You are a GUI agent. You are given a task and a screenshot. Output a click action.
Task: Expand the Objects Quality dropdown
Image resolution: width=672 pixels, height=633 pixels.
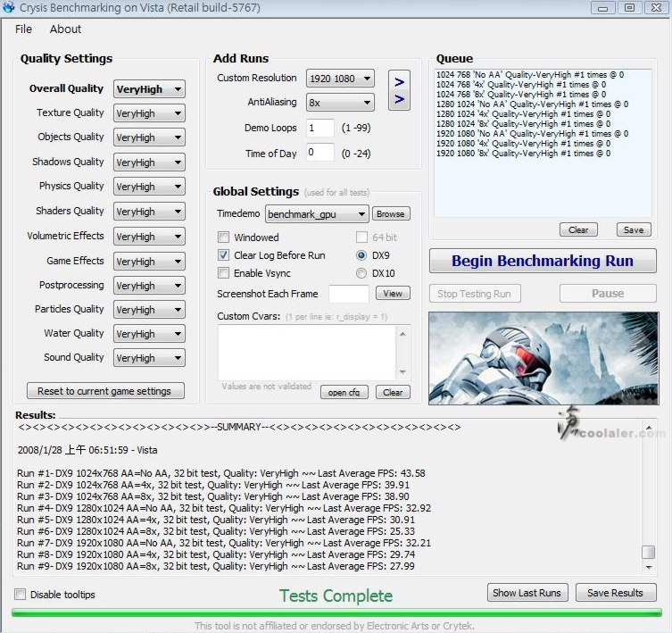click(x=149, y=137)
